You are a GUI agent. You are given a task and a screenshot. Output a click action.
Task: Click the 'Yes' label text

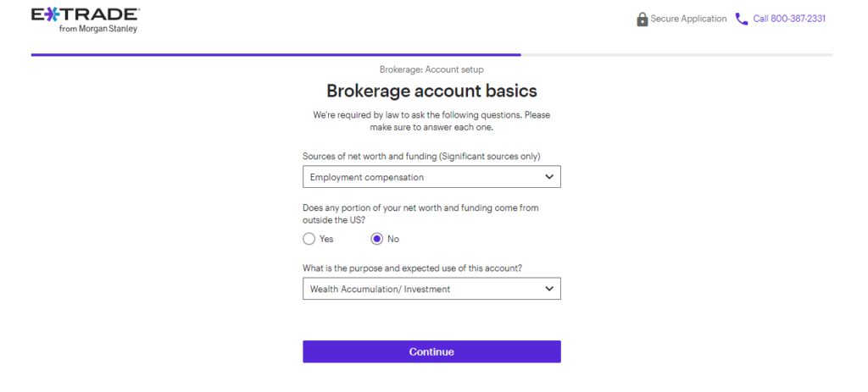[326, 240]
